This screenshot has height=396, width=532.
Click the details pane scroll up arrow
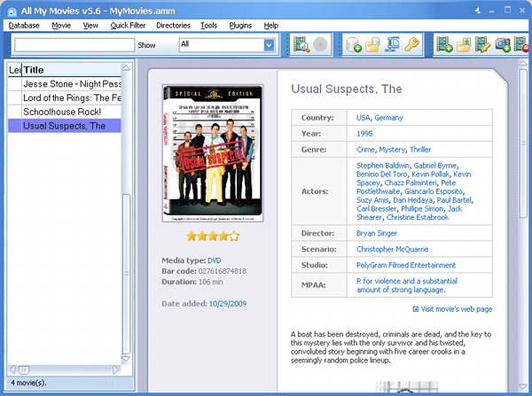(523, 64)
